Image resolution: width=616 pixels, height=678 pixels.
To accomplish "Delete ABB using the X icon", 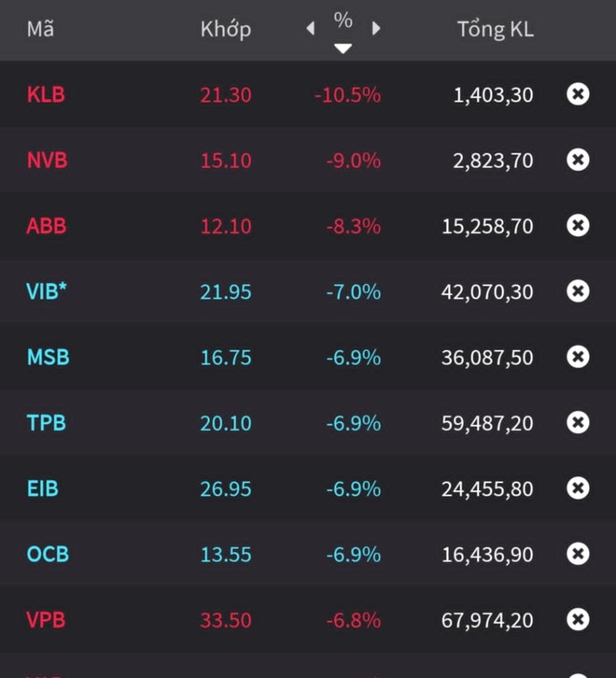I will [578, 225].
